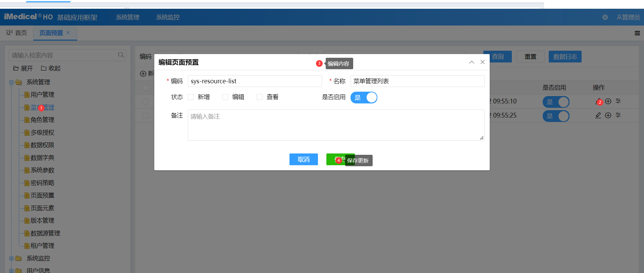The width and height of the screenshot is (644, 273).
Task: Click the edit pencil icon in the 09:55:25 row
Action: pyautogui.click(x=598, y=115)
